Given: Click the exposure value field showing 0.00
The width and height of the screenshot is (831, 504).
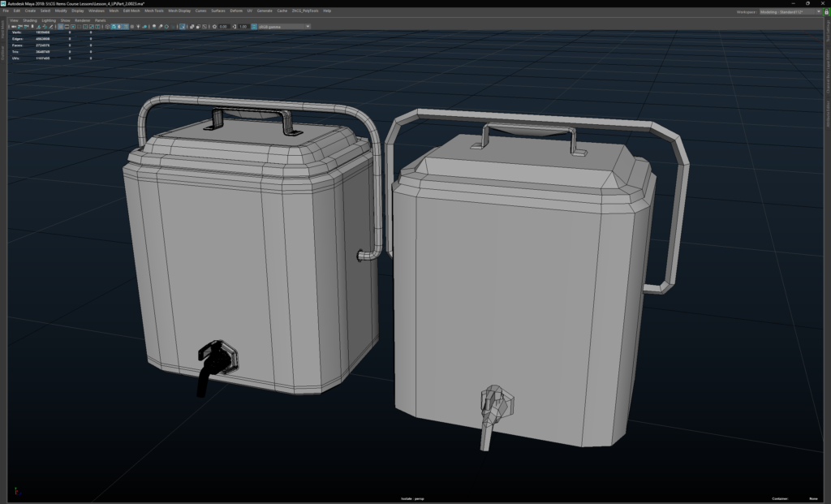Looking at the screenshot, I should (223, 26).
